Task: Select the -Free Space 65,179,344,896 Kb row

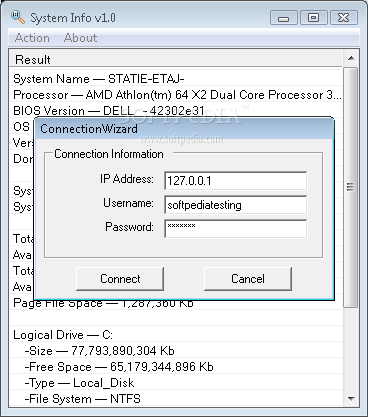Action: point(176,367)
